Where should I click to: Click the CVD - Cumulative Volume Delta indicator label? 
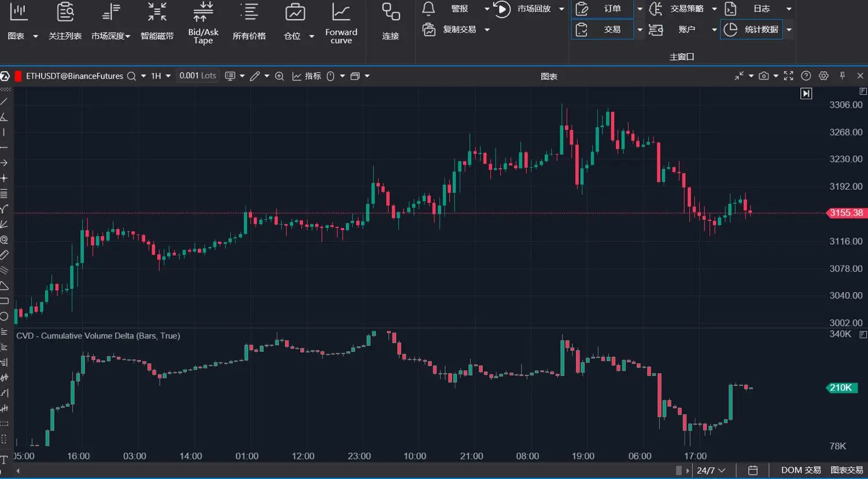(x=98, y=336)
